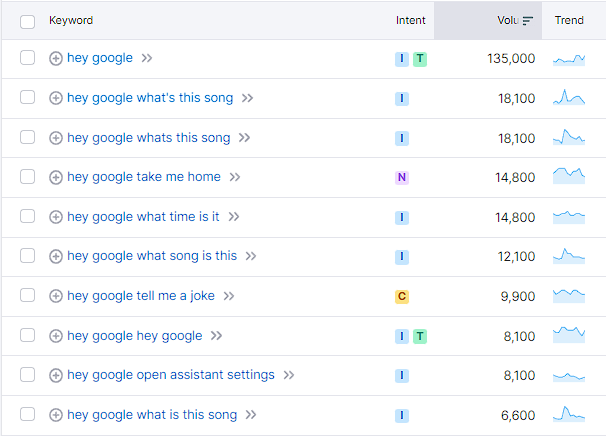Tick the select-all checkbox in header
606x436 pixels.
point(27,22)
